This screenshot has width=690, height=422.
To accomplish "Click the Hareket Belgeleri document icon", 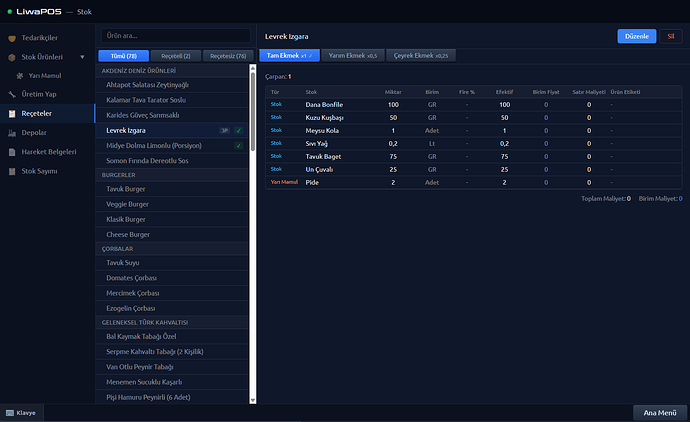I will coord(12,152).
